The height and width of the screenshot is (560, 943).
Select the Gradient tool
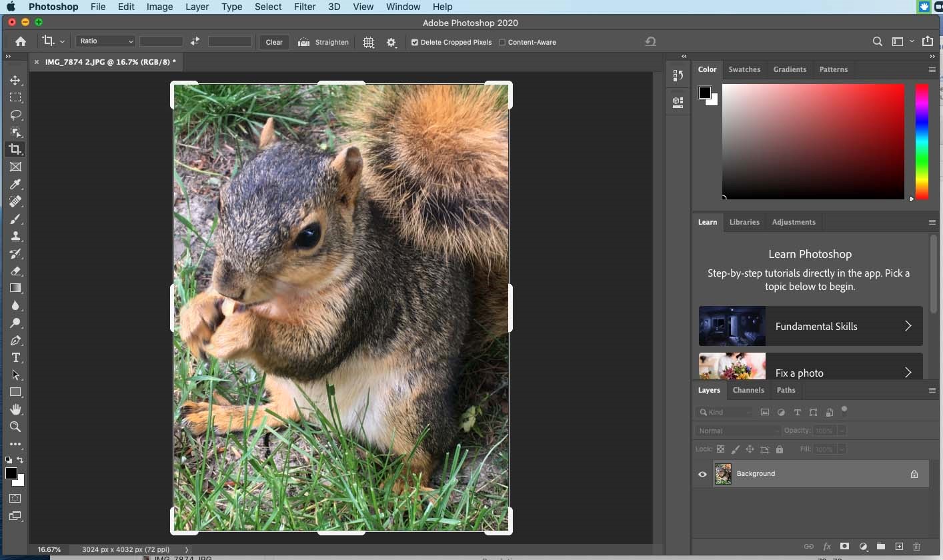point(15,288)
